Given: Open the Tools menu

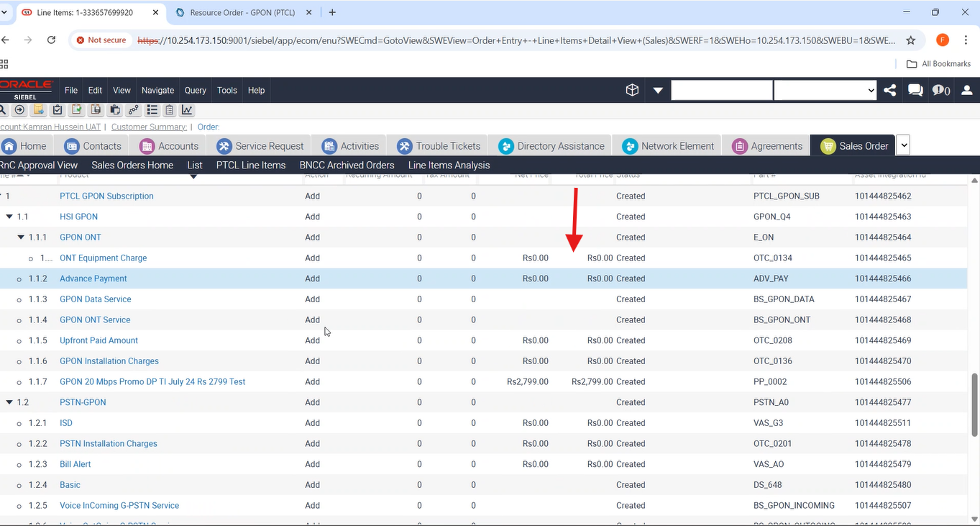Looking at the screenshot, I should [x=226, y=90].
